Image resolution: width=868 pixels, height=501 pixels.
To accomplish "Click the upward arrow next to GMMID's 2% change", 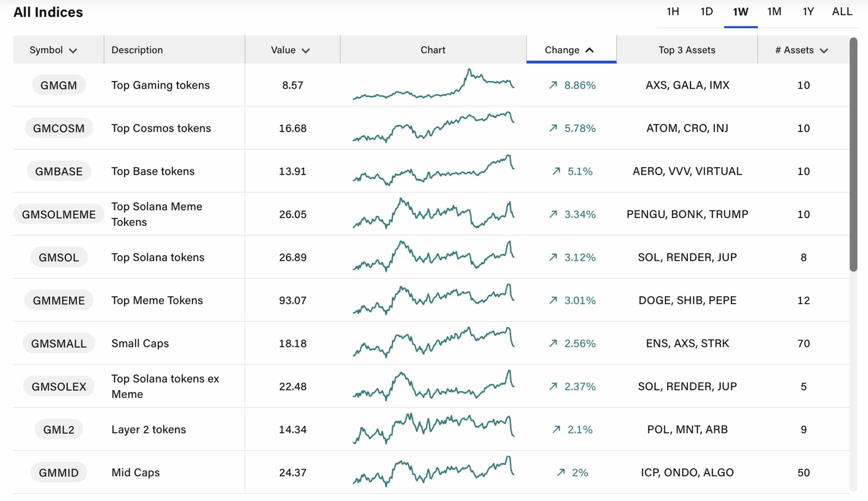I will [560, 472].
